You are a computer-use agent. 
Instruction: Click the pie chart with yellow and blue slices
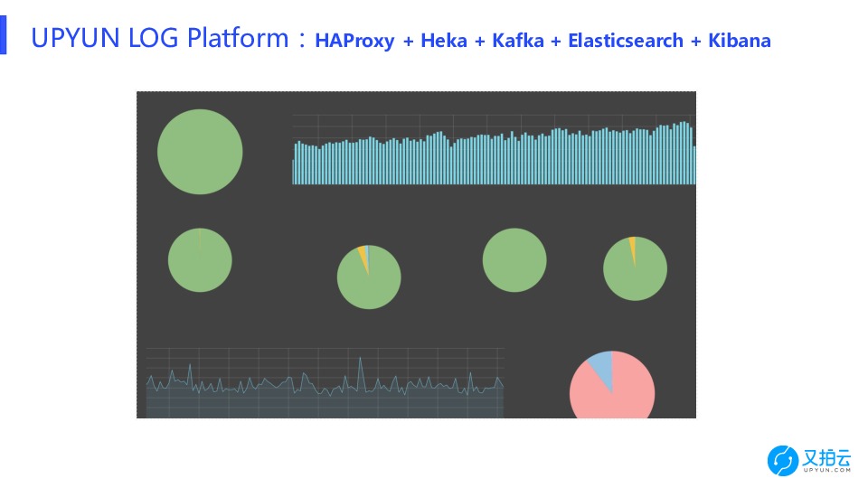[x=369, y=278]
